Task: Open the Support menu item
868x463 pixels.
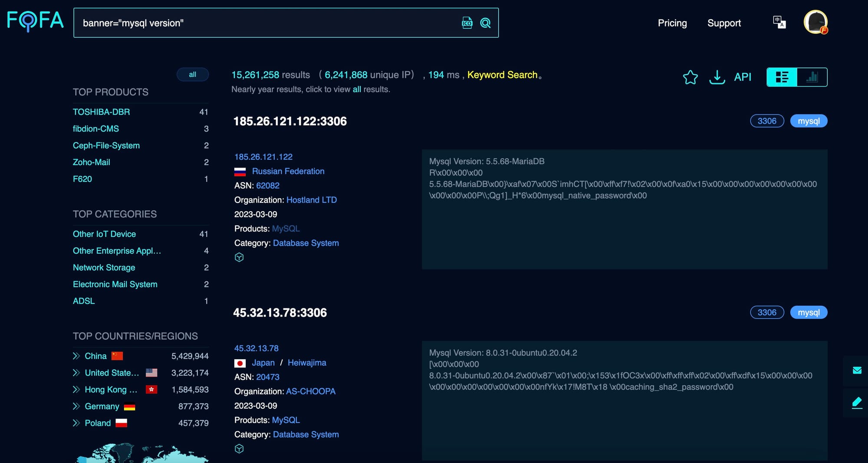Action: pos(724,23)
